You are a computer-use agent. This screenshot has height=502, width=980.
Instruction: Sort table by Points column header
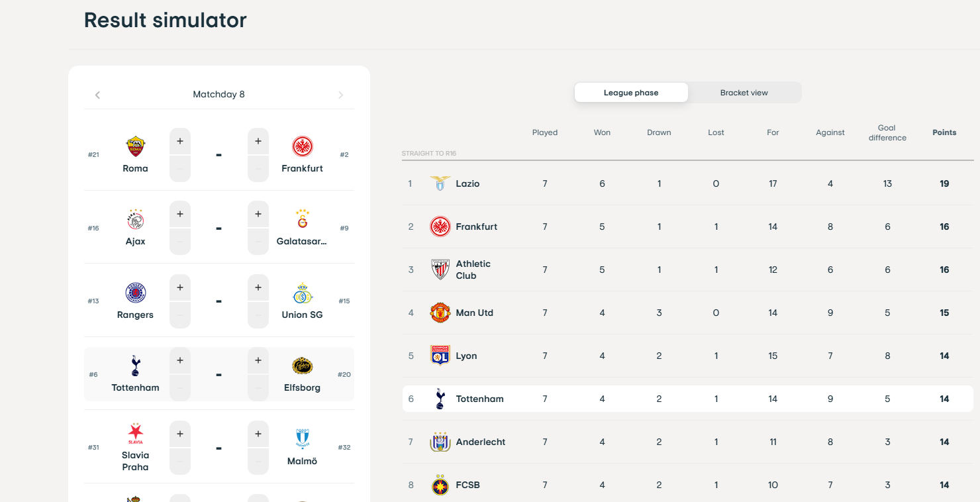click(x=944, y=132)
